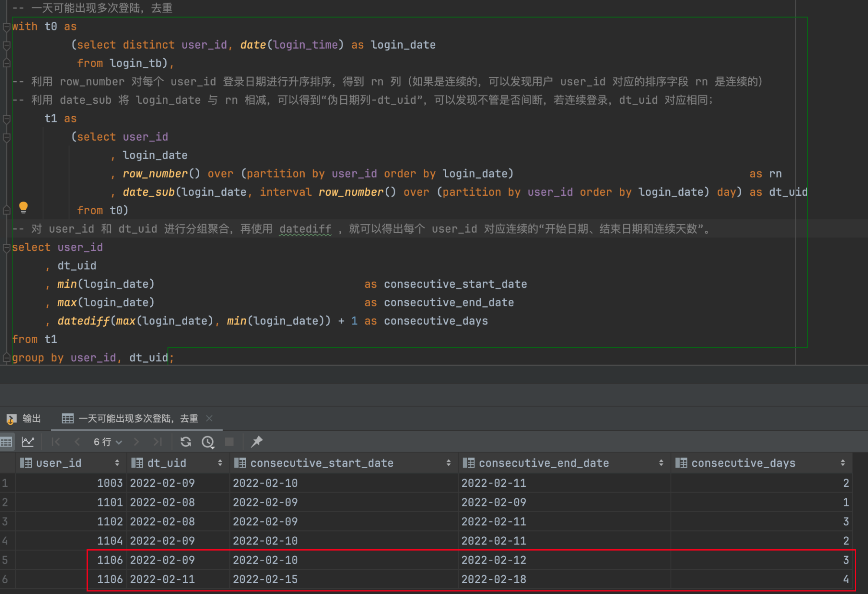Collapse the 'with t0 as' code block

pyautogui.click(x=7, y=27)
